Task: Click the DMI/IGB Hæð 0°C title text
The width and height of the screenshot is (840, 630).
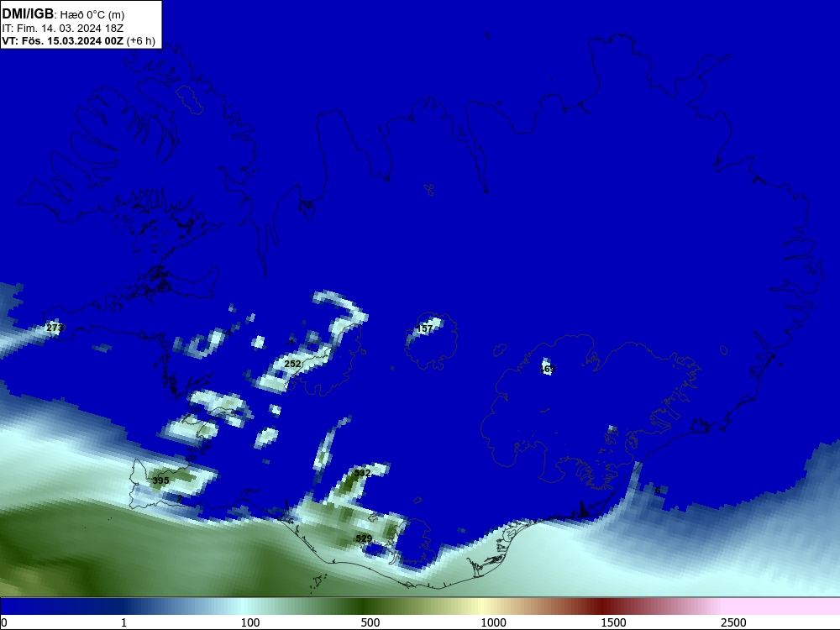Action: pos(63,14)
